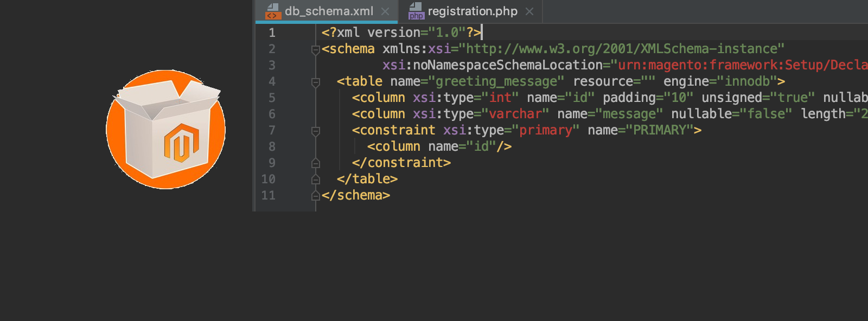The height and width of the screenshot is (321, 868).
Task: Click line number 10 in the gutter
Action: point(269,179)
